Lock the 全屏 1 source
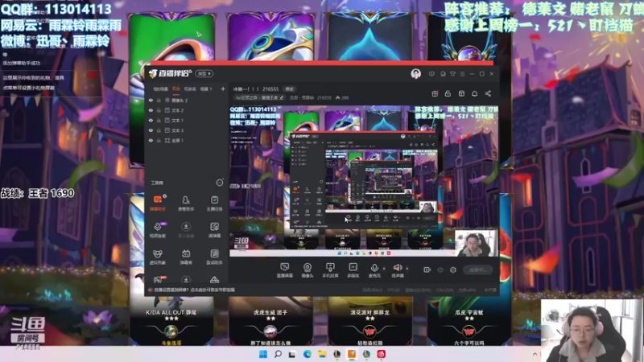This screenshot has width=644, height=362. (x=159, y=140)
